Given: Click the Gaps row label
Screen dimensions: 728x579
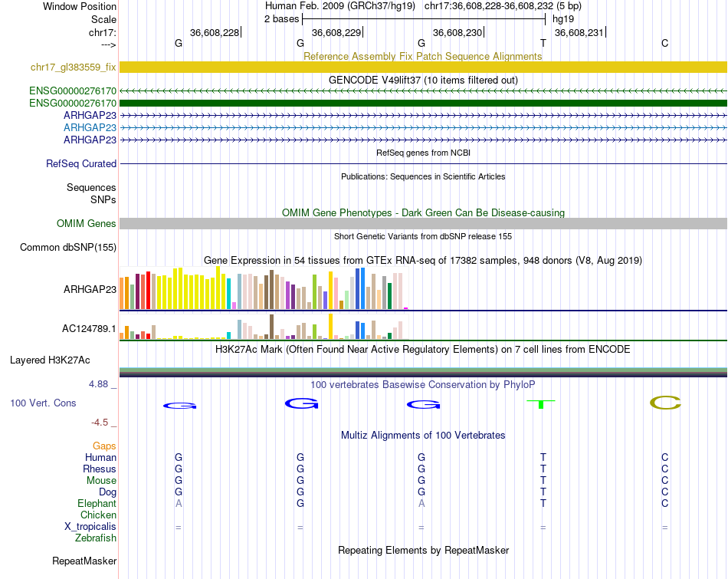Looking at the screenshot, I should [x=104, y=446].
